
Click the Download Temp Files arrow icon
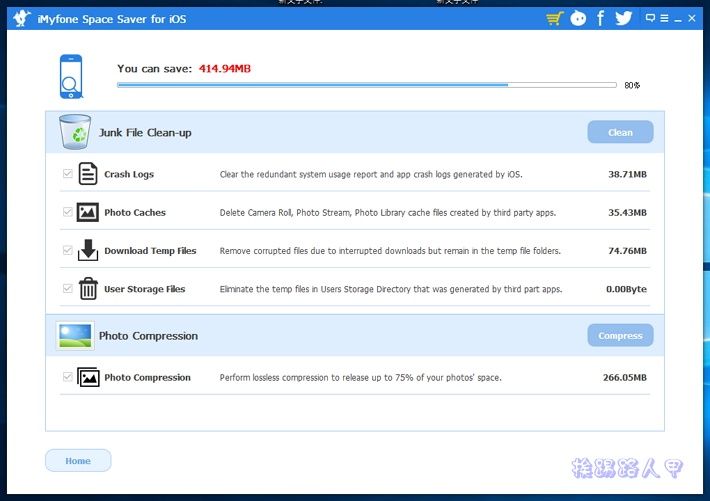pyautogui.click(x=88, y=250)
